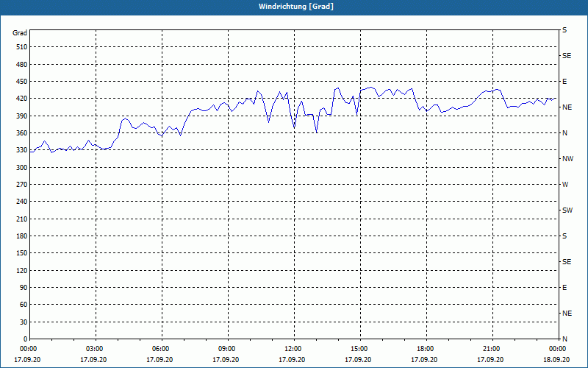Click the E compass label beside 90 gridline

[564, 288]
